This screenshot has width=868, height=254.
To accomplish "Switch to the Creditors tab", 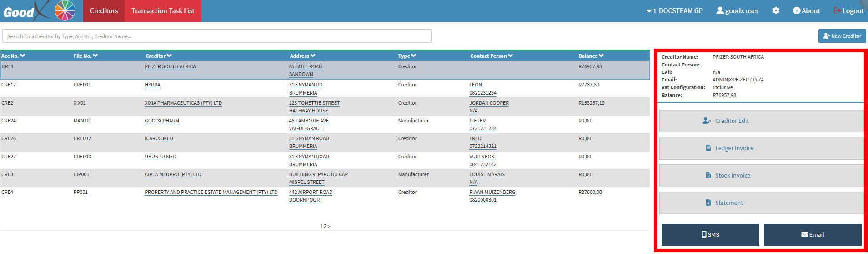I will 104,10.
